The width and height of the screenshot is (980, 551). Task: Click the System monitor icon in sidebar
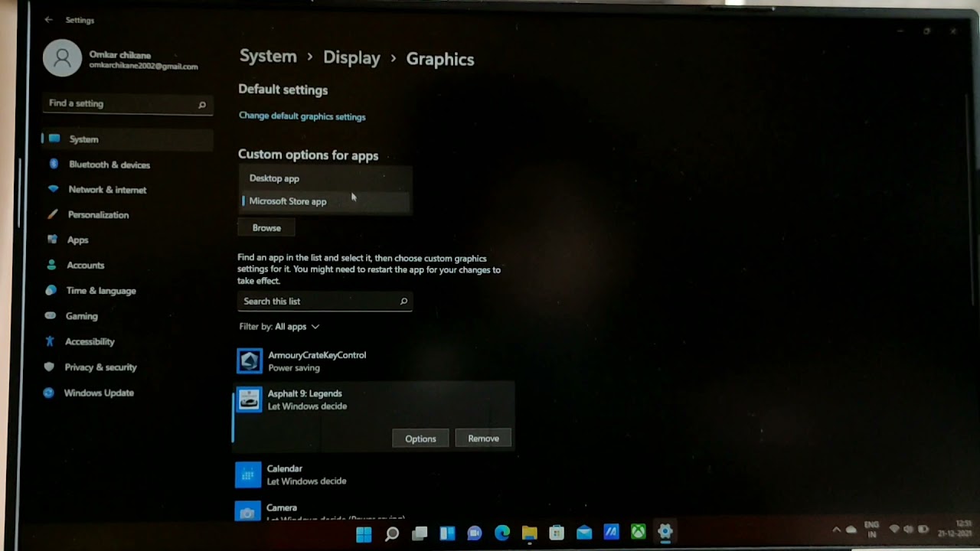point(54,139)
